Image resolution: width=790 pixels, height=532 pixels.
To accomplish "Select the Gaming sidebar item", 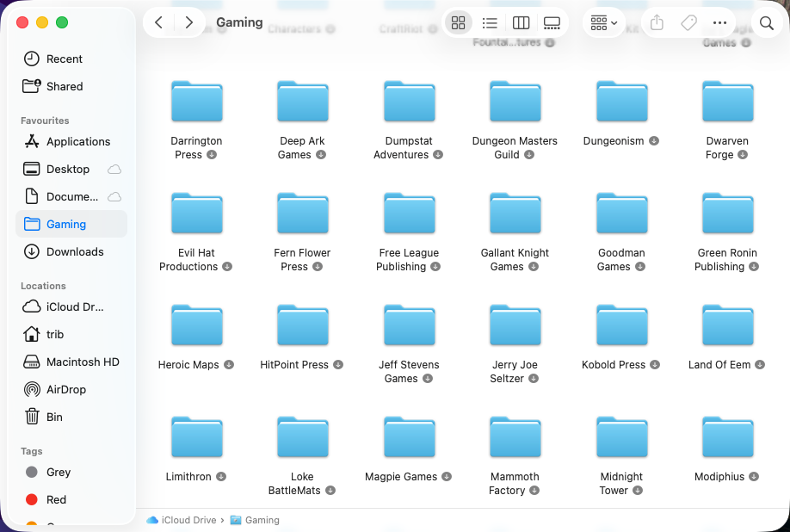I will pos(71,224).
